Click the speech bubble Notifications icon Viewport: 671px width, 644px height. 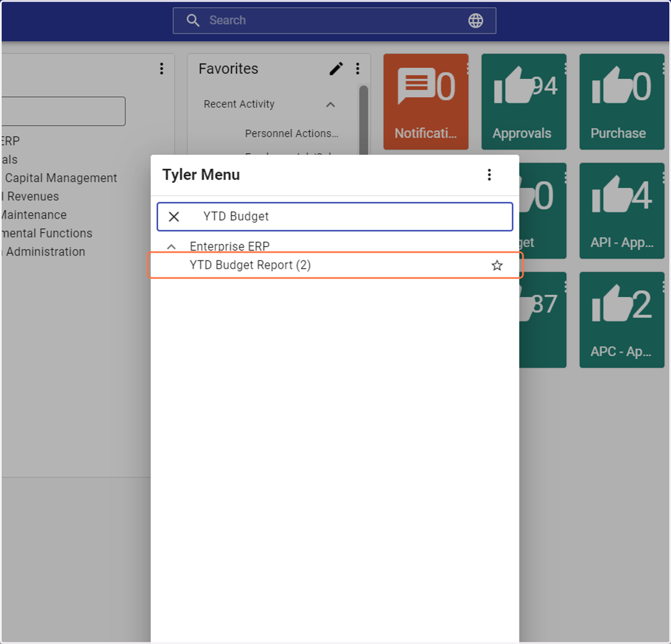click(417, 86)
